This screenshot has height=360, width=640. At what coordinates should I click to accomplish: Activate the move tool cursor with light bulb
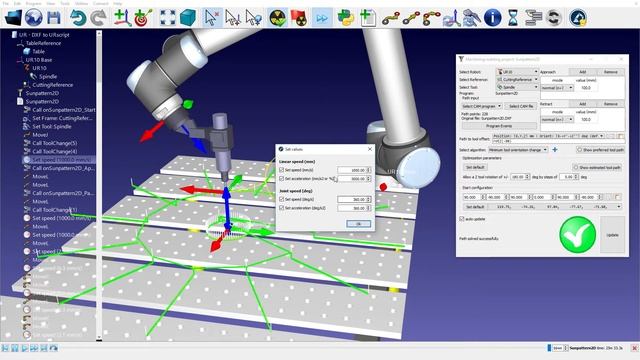[253, 18]
